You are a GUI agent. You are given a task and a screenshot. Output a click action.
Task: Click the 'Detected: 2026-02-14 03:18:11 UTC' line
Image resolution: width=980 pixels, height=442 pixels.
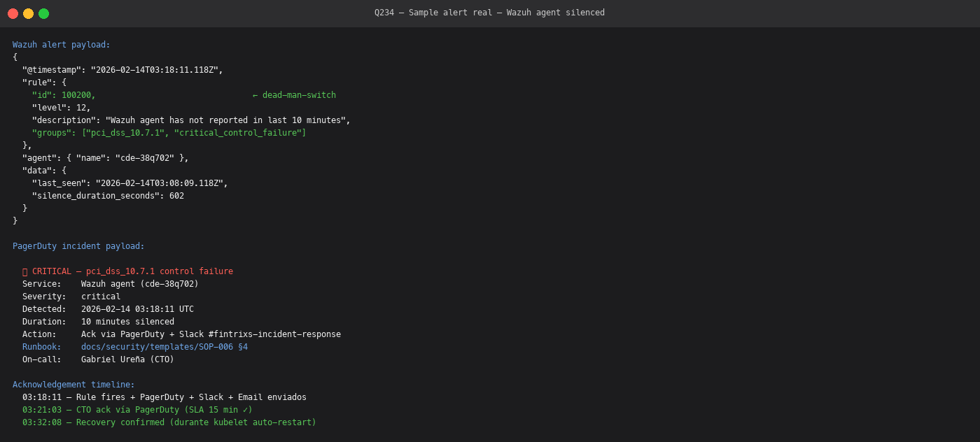coord(108,309)
